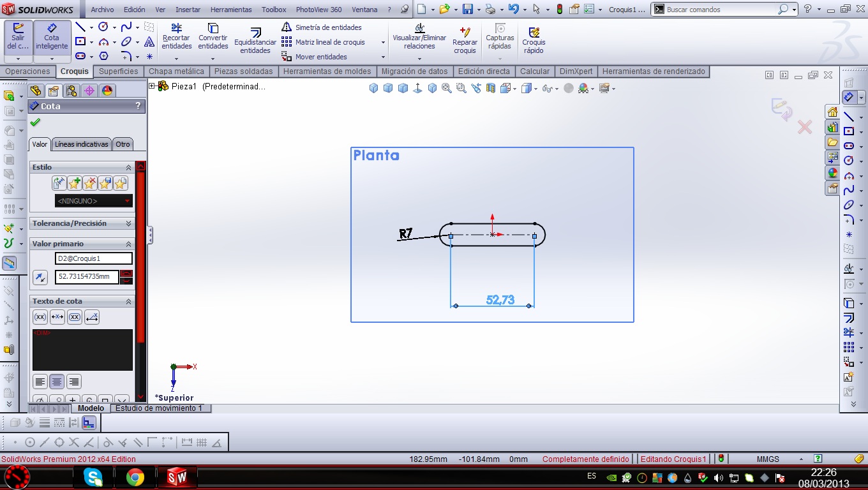
Task: Collapse the Texto de cota section
Action: [128, 301]
